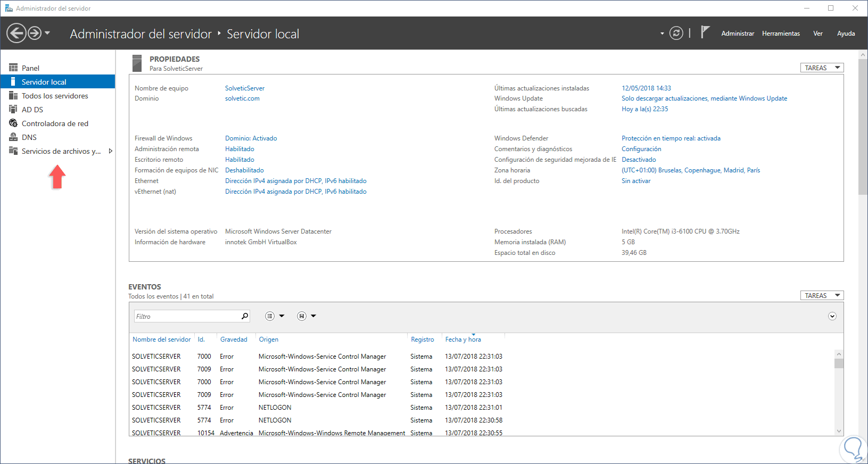The width and height of the screenshot is (868, 464).
Task: Open the TAREAS dropdown in Propiedades
Action: tap(822, 68)
